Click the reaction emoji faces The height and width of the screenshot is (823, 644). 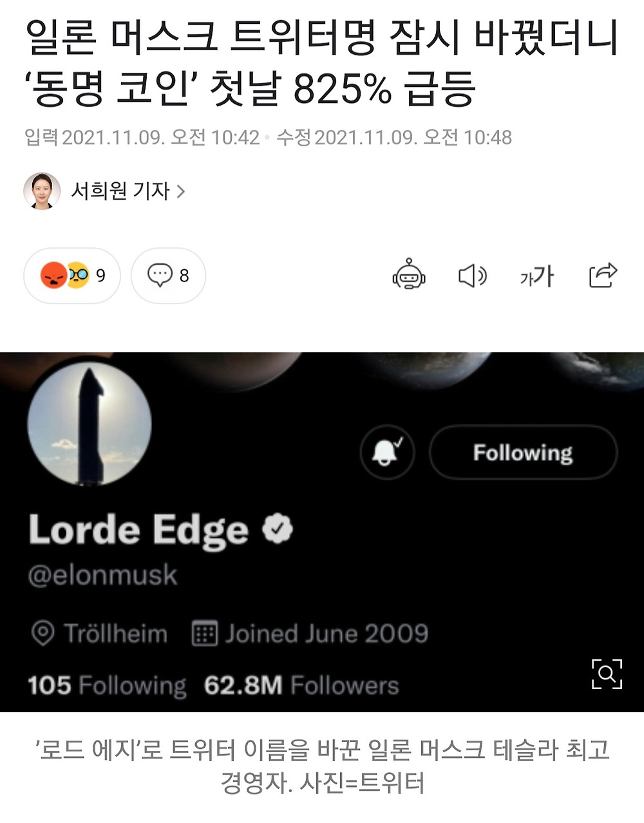coord(65,276)
